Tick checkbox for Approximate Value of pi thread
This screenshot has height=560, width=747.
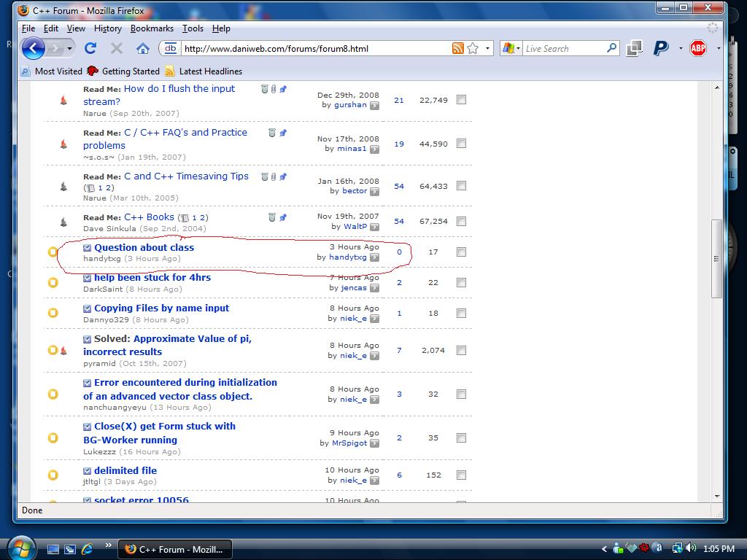[x=461, y=350]
